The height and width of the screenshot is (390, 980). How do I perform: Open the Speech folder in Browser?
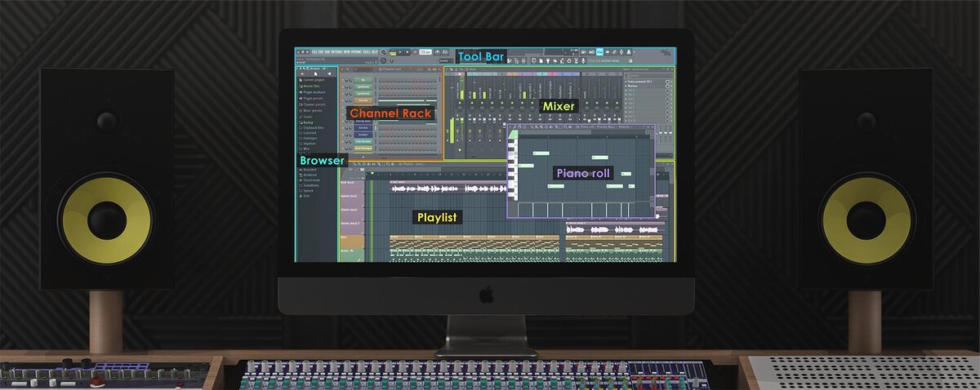308,190
